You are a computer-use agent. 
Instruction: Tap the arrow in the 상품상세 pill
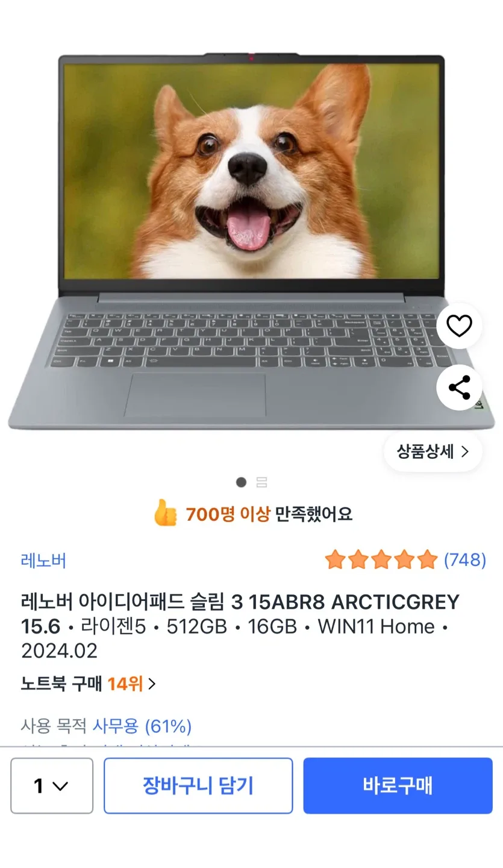tap(464, 452)
